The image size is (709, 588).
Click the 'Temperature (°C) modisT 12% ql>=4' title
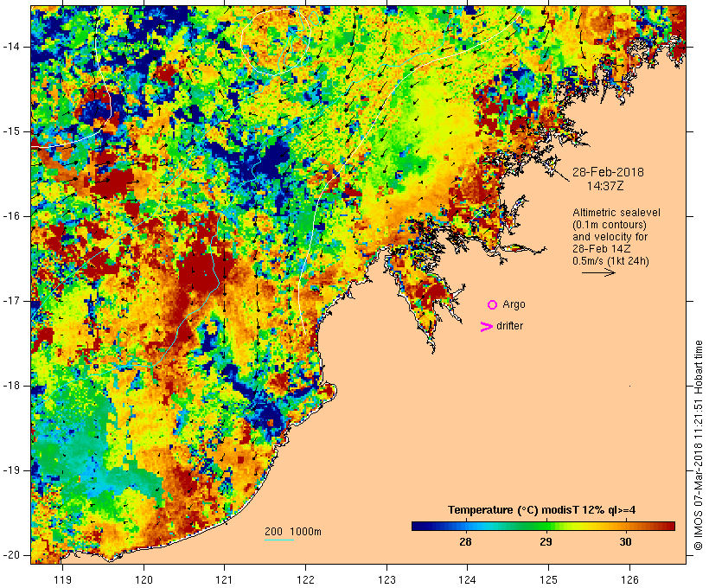pos(542,510)
